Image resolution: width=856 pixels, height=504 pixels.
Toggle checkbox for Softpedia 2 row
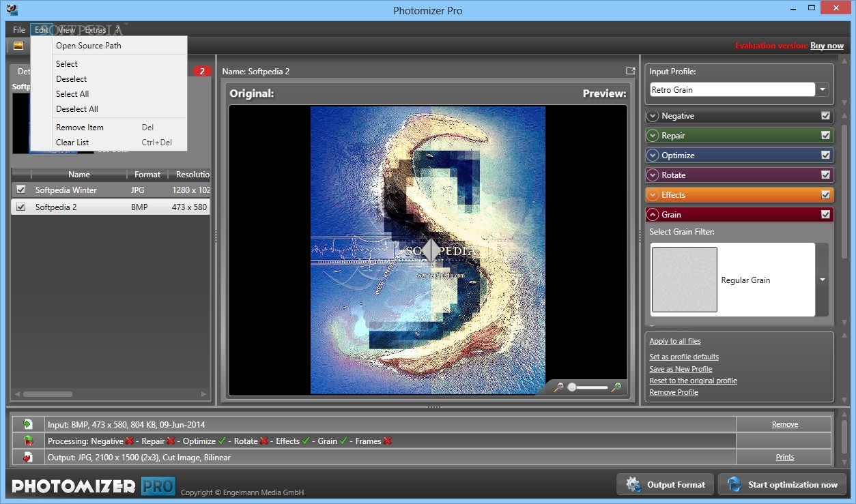20,207
